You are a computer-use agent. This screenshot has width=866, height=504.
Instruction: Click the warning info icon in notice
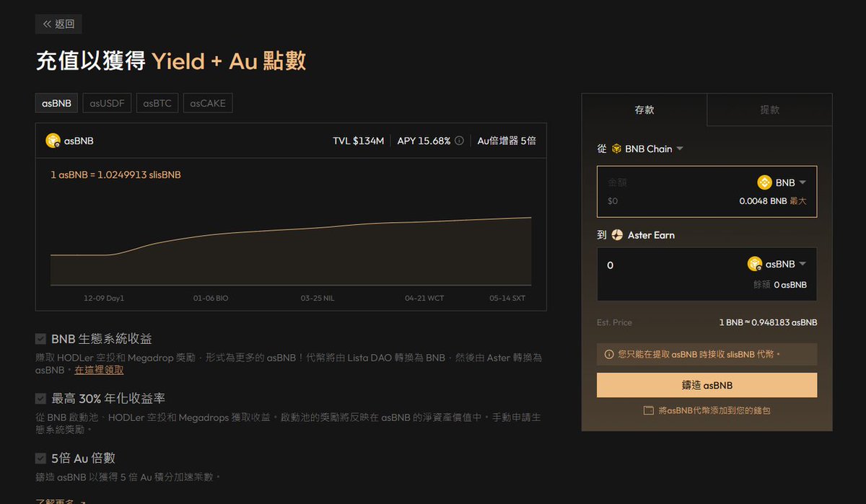[609, 354]
